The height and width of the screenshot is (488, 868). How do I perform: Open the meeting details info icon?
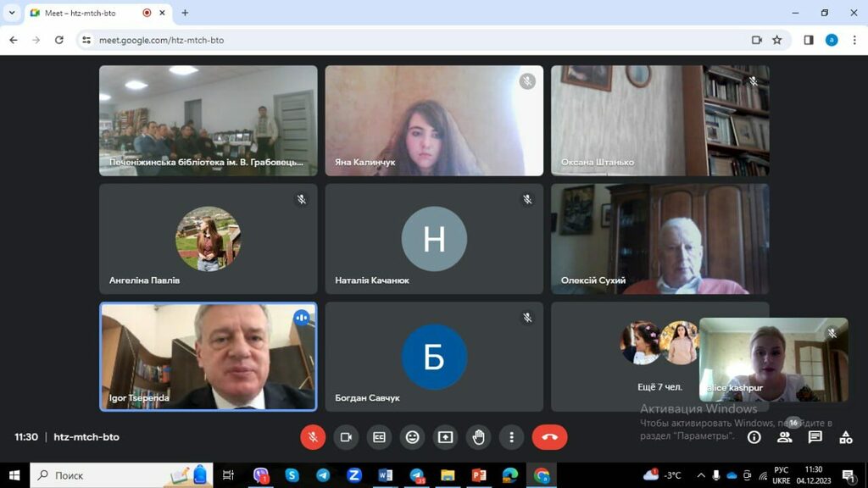754,437
